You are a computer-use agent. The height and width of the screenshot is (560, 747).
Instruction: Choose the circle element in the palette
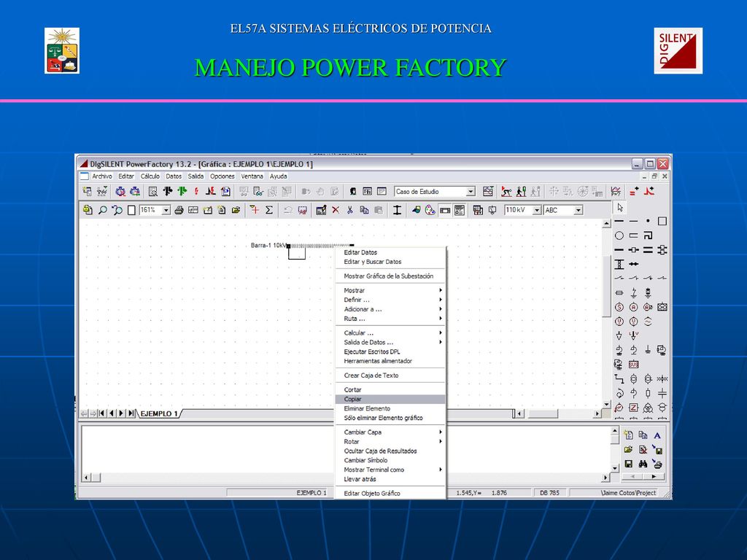pos(619,236)
